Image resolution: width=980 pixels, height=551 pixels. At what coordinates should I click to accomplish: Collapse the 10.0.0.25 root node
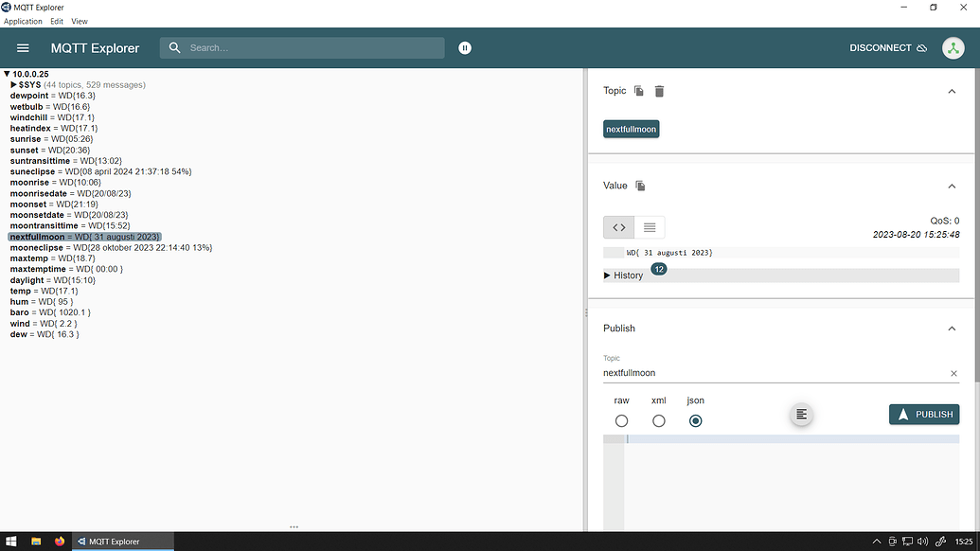pos(7,74)
